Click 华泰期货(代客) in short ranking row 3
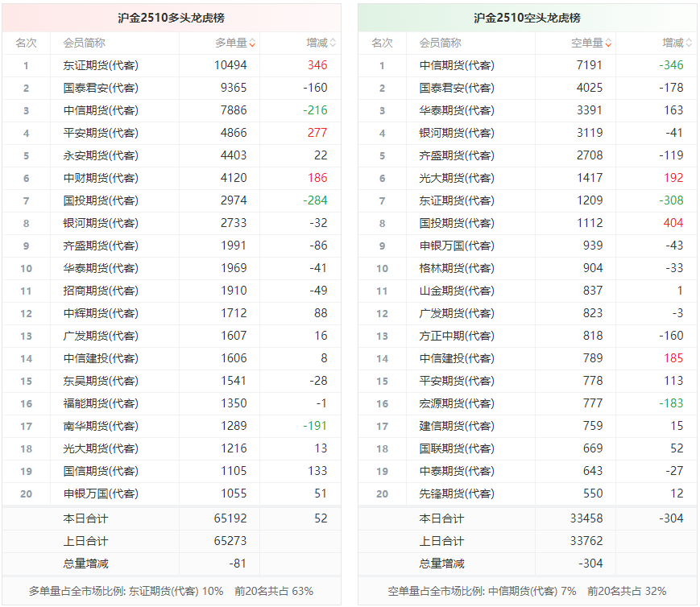Image resolution: width=700 pixels, height=607 pixels. [457, 110]
